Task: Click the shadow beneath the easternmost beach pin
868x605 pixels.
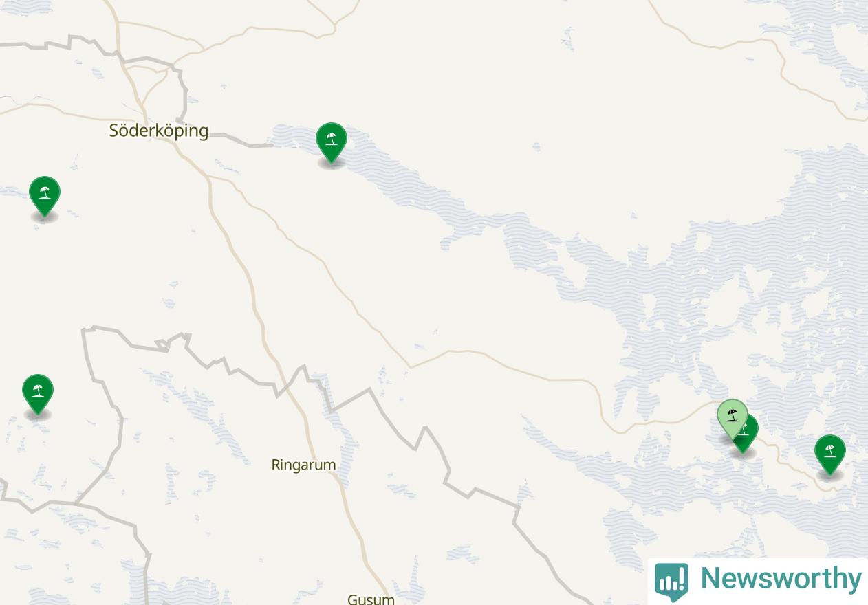Action: [x=830, y=475]
